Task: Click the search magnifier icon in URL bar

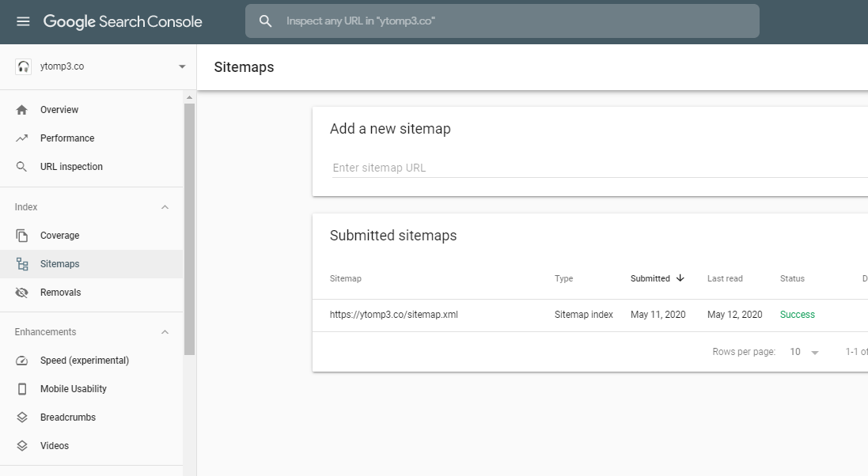Action: click(266, 21)
